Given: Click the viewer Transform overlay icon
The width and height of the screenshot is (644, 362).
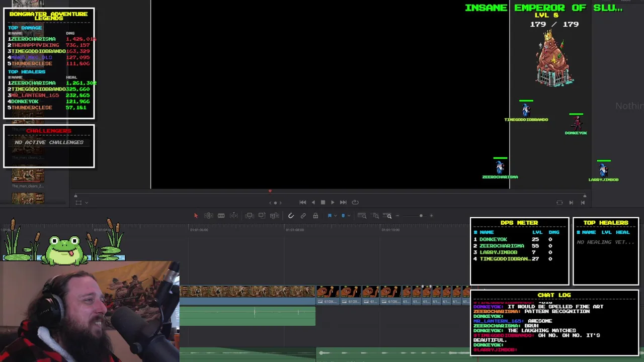Looking at the screenshot, I should pos(78,202).
